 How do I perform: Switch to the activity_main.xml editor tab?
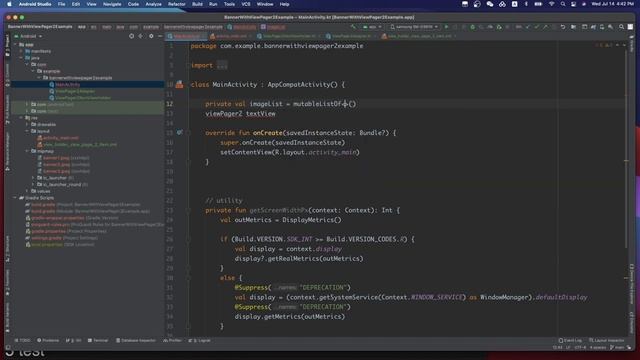pos(231,36)
